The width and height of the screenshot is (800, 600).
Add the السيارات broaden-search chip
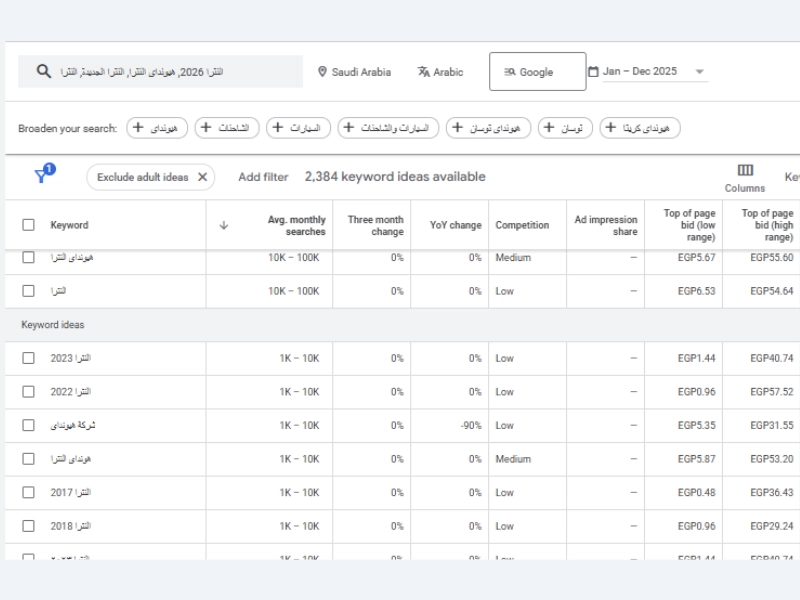pyautogui.click(x=301, y=128)
